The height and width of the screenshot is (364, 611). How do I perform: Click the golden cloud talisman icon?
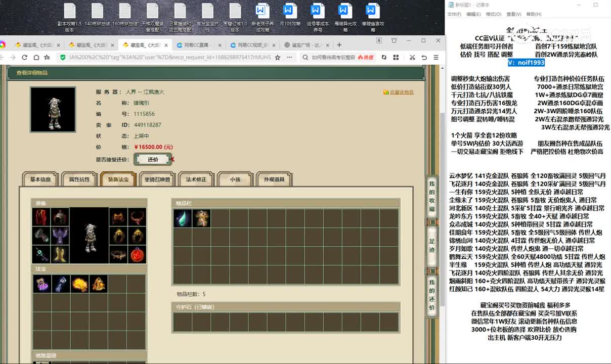(79, 284)
